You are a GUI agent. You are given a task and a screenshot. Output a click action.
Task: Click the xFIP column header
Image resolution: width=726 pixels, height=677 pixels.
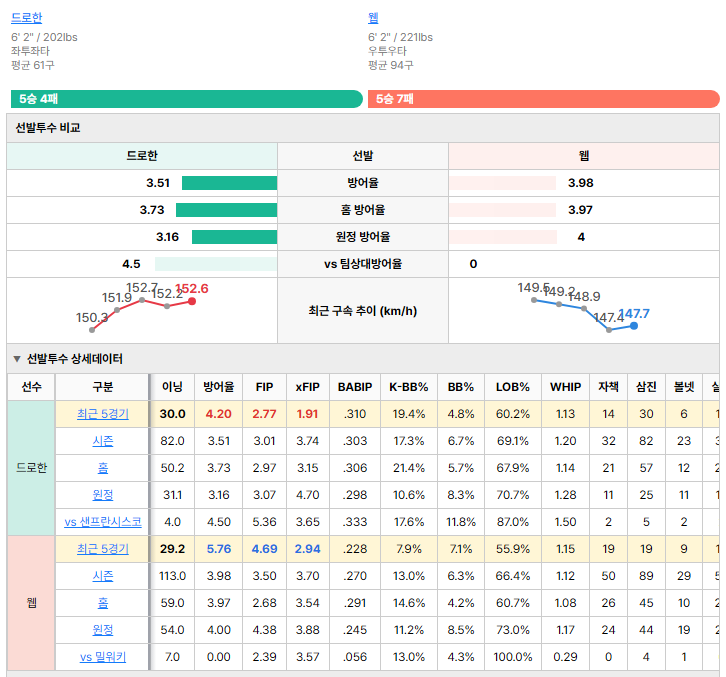pyautogui.click(x=308, y=387)
